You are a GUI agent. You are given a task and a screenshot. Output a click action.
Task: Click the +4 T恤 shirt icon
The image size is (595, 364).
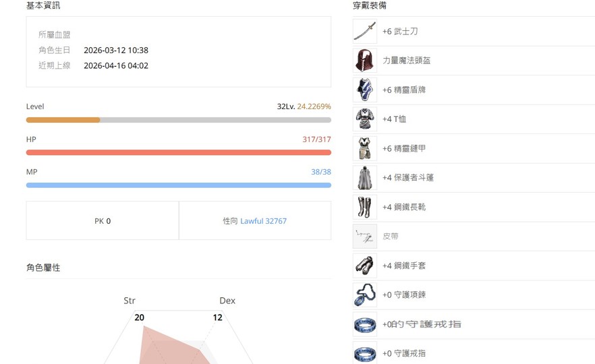pyautogui.click(x=365, y=119)
